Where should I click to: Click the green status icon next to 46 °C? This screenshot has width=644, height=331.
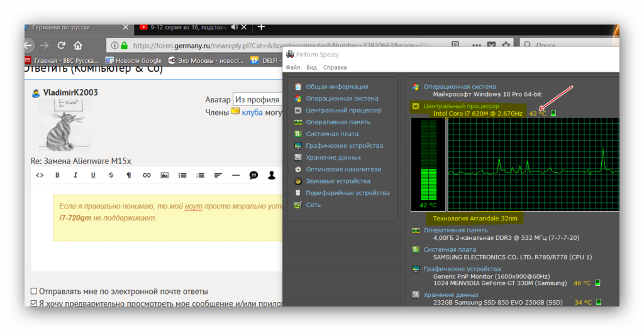tap(598, 283)
